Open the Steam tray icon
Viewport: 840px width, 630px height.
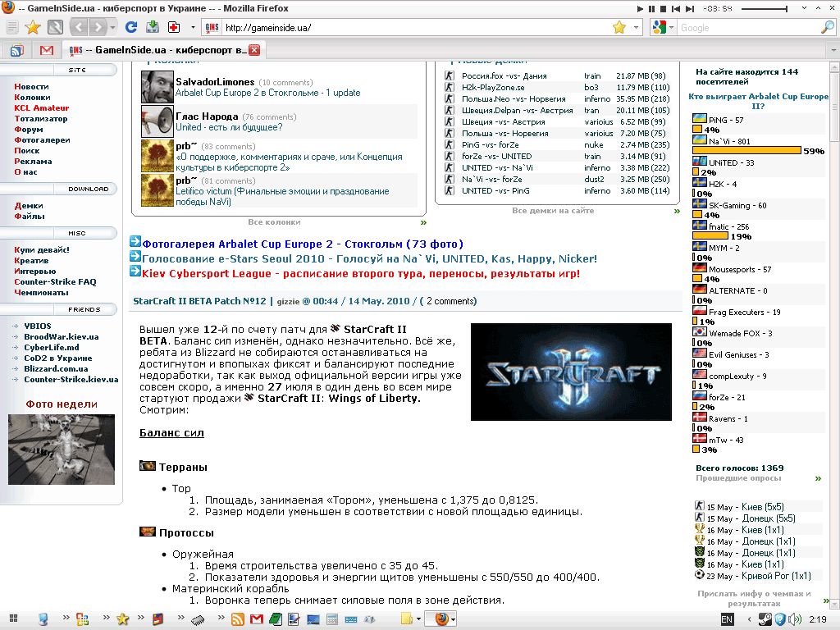[x=765, y=619]
